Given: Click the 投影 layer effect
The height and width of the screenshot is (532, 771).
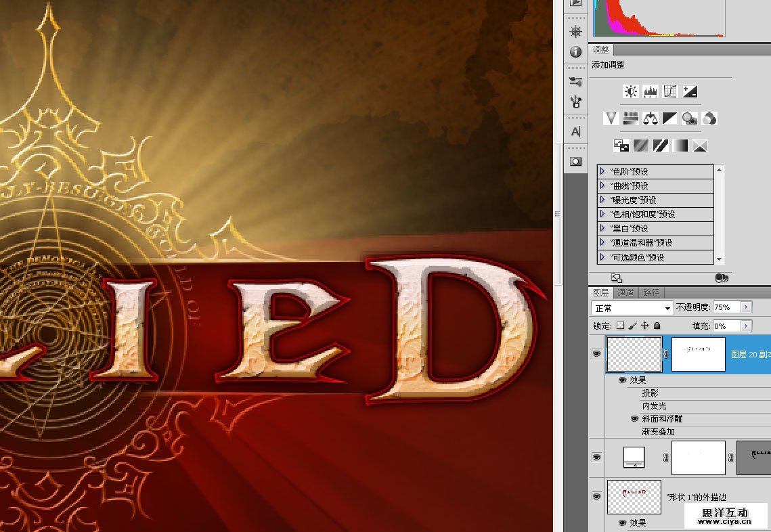Looking at the screenshot, I should (650, 393).
